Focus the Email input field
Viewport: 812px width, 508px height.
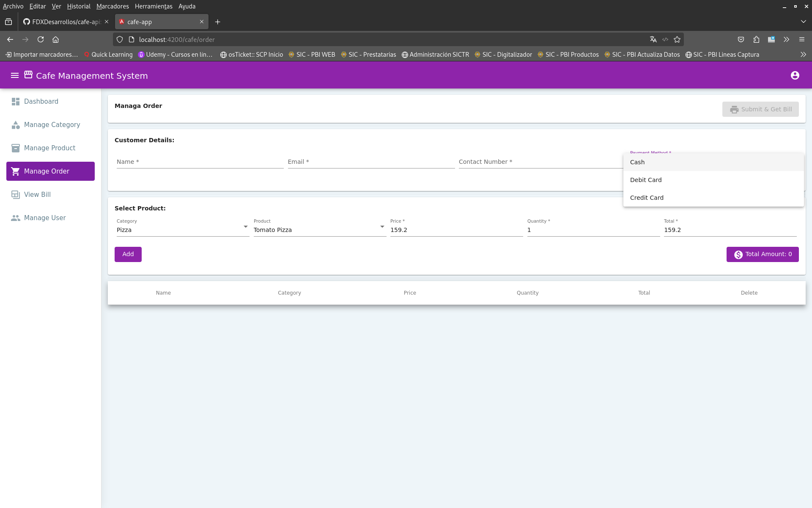tap(371, 162)
